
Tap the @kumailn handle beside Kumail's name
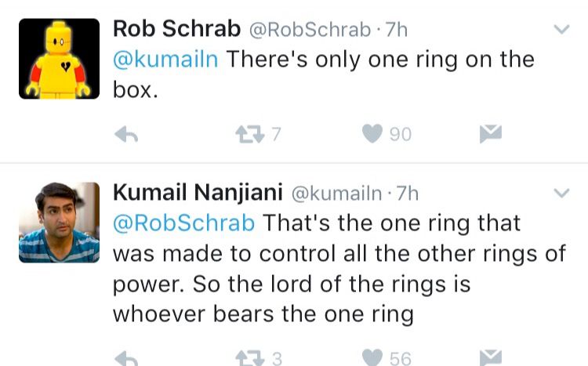[336, 193]
